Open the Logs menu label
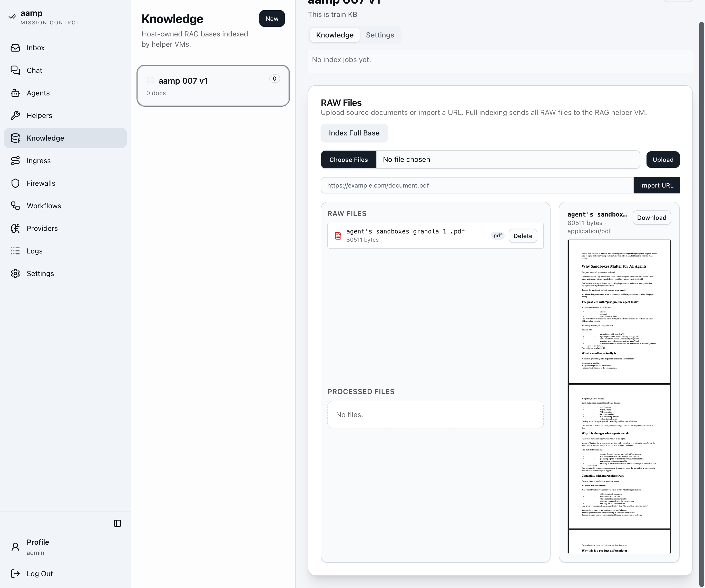Screen dimensions: 705x588 click(35, 251)
